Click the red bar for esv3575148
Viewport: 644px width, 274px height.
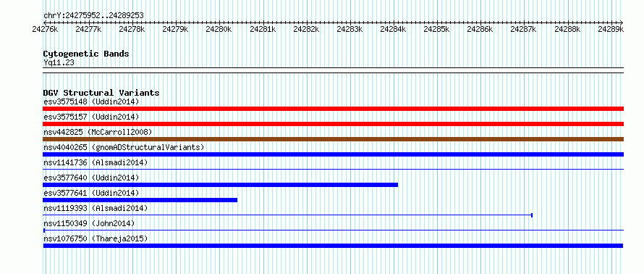point(333,109)
